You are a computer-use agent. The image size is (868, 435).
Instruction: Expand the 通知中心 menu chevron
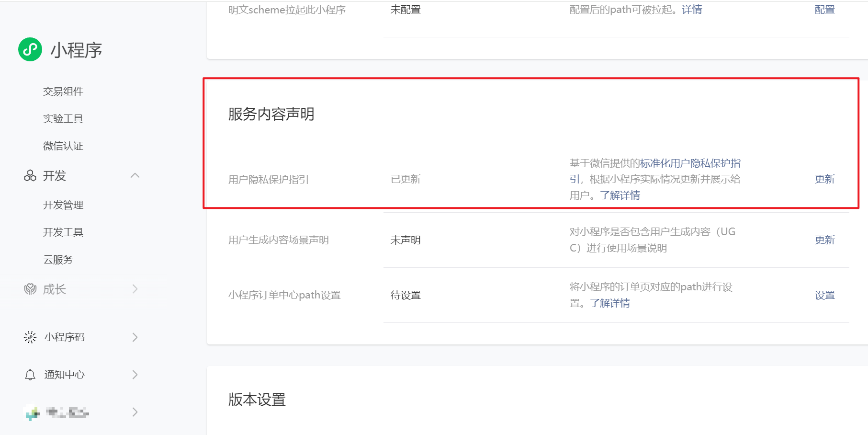coord(135,375)
